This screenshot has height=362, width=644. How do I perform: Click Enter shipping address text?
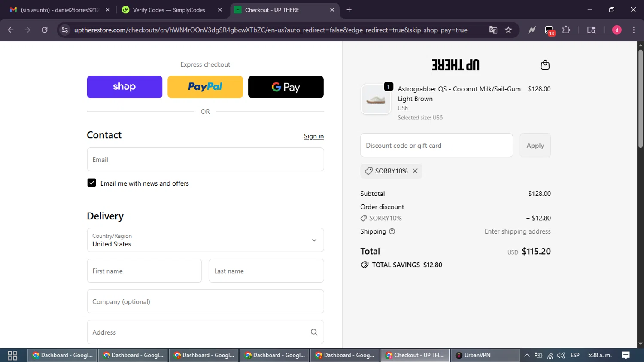[x=518, y=231]
